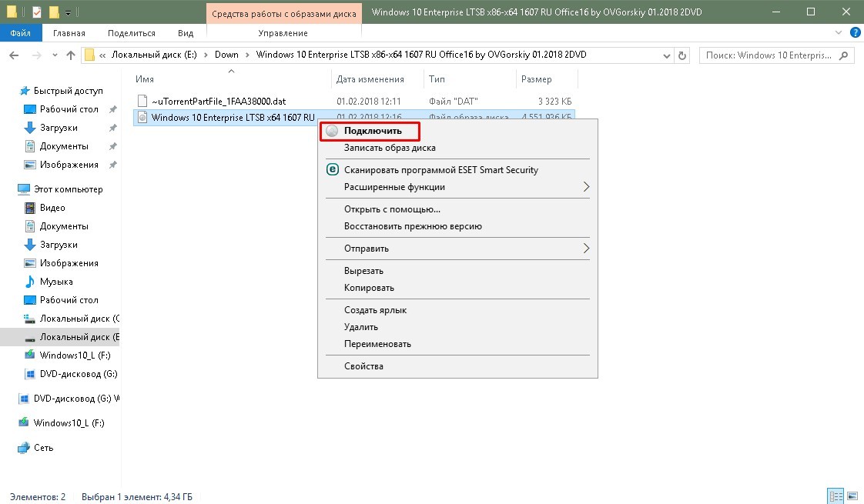The height and width of the screenshot is (504, 864).
Task: Open address bar history dropdown
Action: point(666,55)
